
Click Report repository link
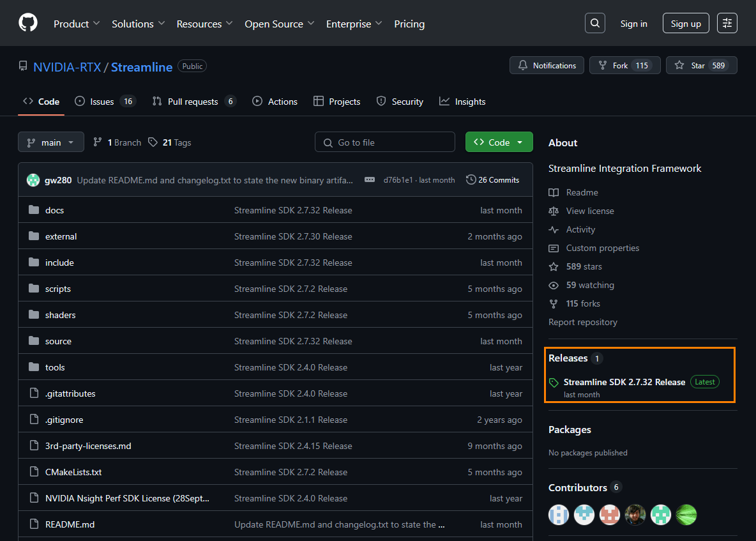(x=582, y=322)
